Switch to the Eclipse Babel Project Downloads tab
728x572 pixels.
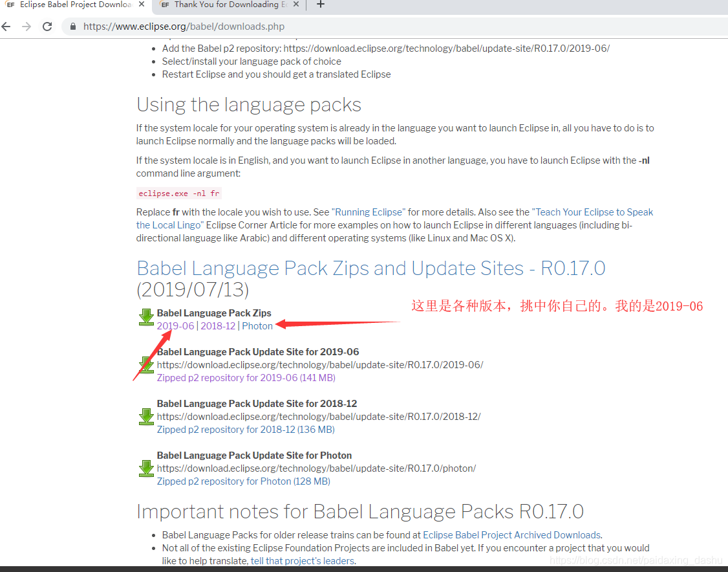pyautogui.click(x=75, y=5)
